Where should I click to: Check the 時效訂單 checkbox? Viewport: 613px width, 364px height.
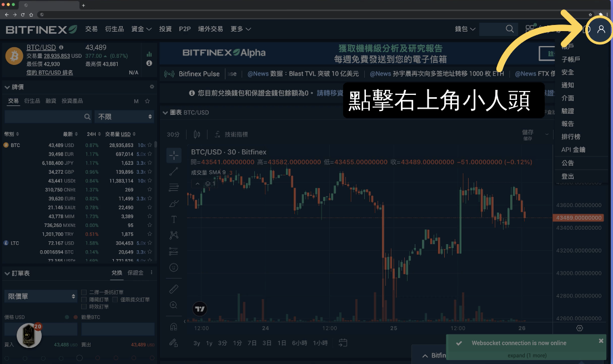[x=84, y=307]
